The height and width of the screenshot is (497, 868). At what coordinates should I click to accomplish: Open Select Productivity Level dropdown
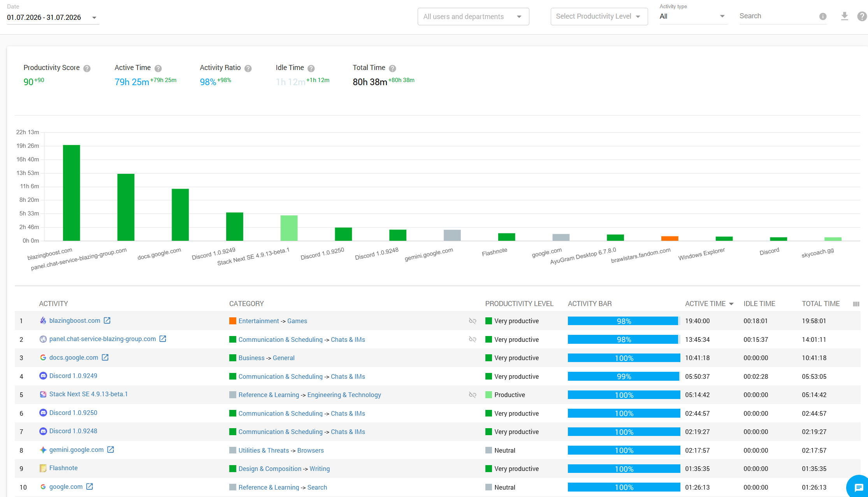[599, 17]
